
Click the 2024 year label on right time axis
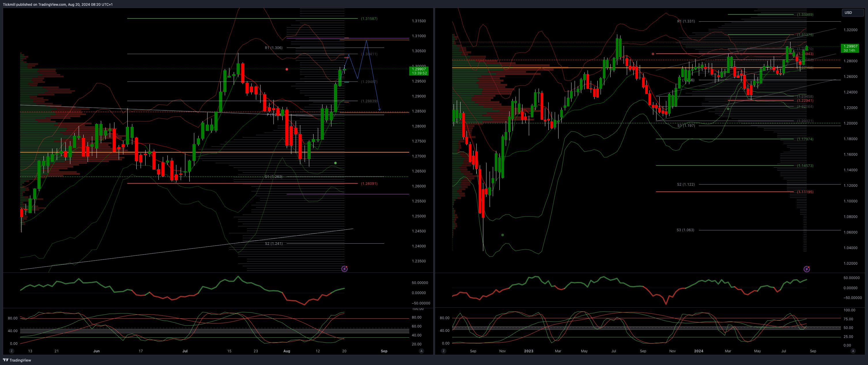[x=699, y=351]
